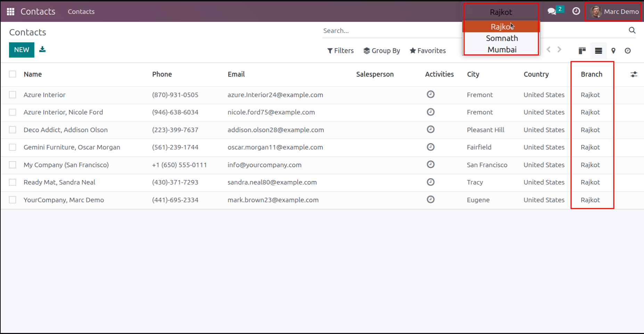
Task: Open optional columns settings icon
Action: (634, 74)
